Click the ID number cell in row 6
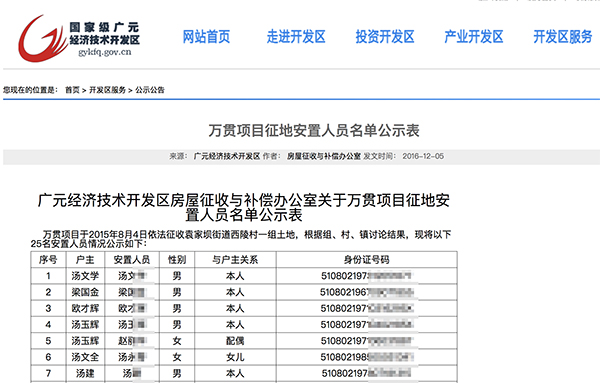 (x=367, y=357)
